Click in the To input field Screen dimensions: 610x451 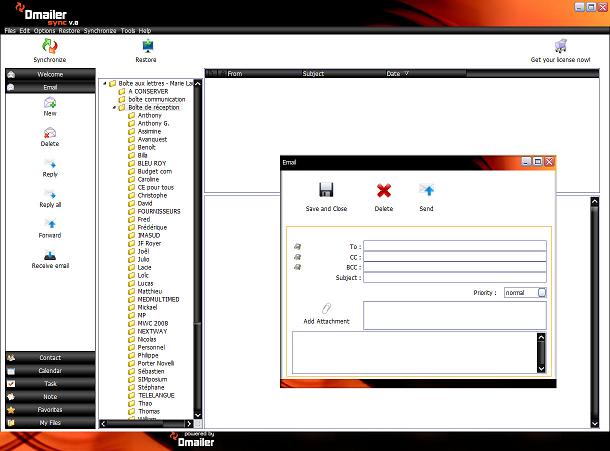click(x=455, y=246)
